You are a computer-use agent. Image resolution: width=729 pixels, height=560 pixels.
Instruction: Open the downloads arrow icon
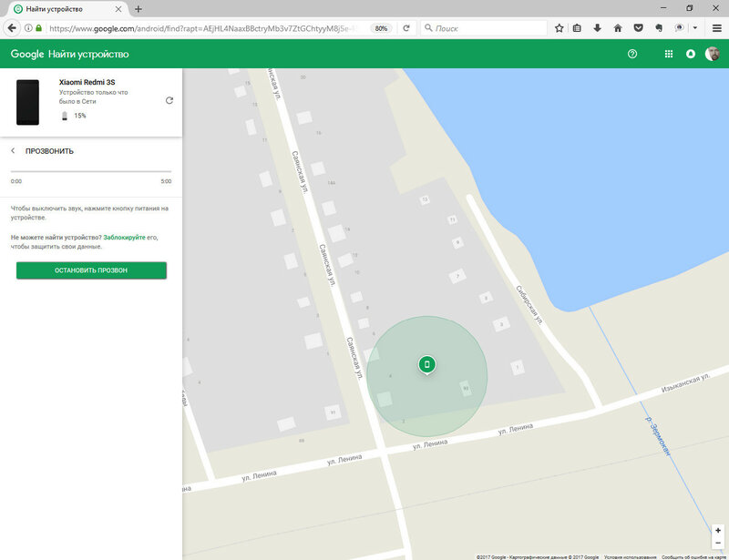[x=598, y=28]
